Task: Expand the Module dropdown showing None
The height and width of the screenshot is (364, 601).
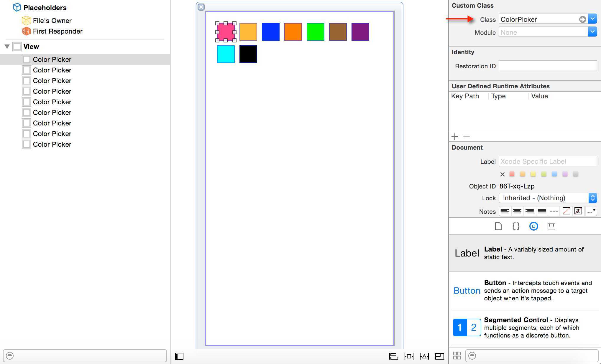Action: [x=592, y=33]
